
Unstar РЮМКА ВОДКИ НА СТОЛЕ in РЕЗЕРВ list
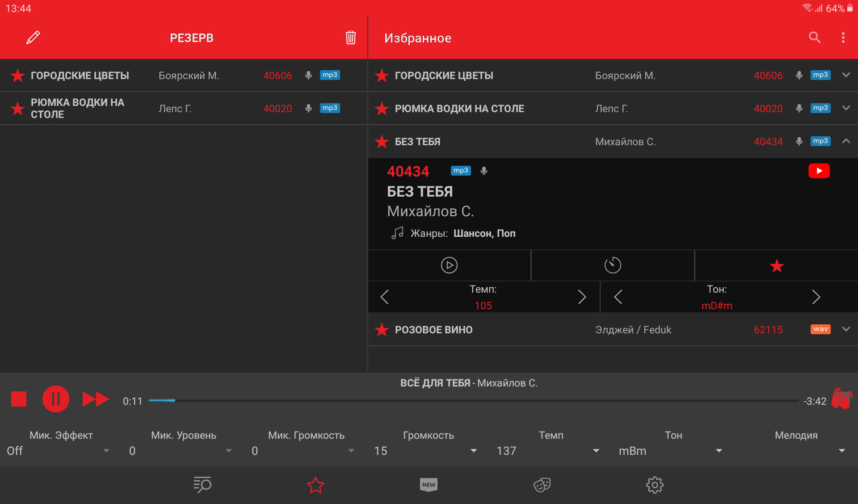coord(17,109)
